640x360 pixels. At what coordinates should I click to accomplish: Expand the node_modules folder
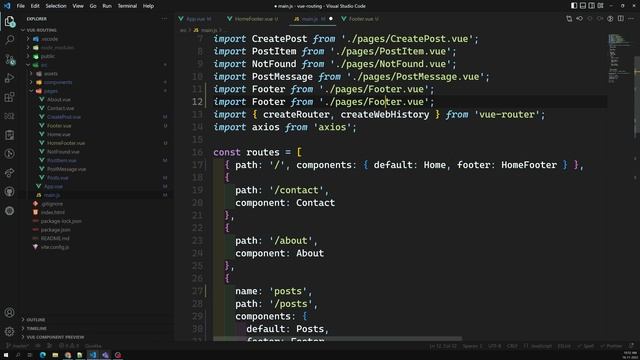coord(57,48)
